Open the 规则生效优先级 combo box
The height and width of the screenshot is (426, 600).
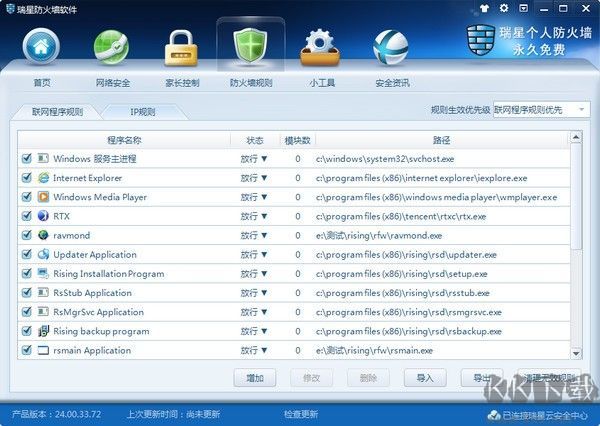(x=541, y=110)
